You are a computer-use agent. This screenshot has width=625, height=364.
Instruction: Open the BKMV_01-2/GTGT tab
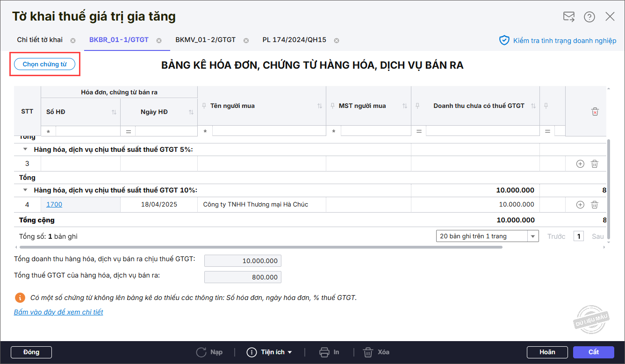coord(205,40)
